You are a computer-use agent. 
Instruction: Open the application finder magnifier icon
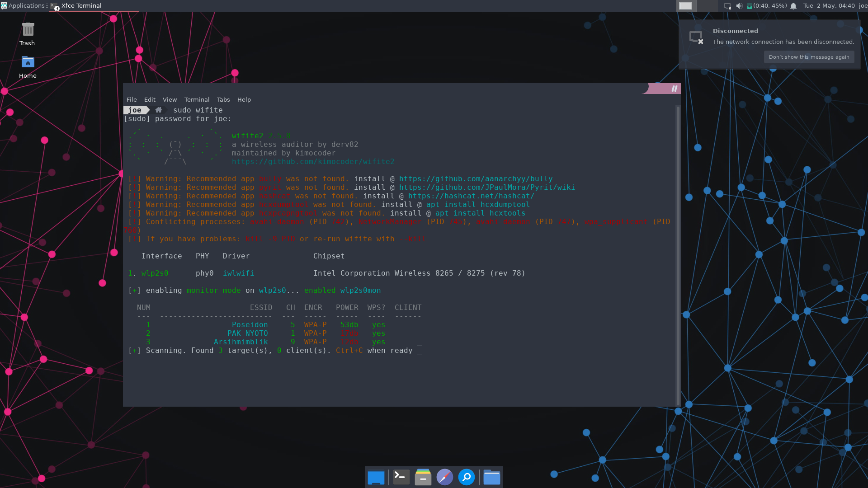point(466,477)
